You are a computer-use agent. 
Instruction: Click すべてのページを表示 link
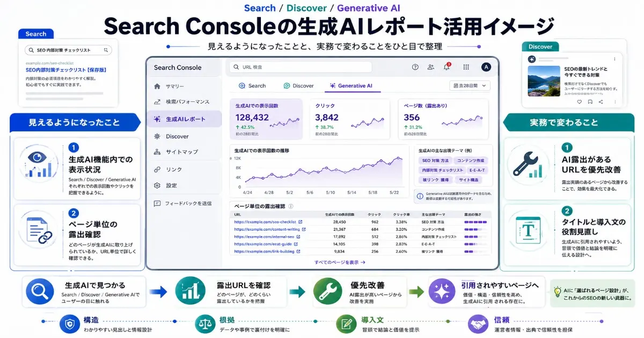click(x=340, y=262)
